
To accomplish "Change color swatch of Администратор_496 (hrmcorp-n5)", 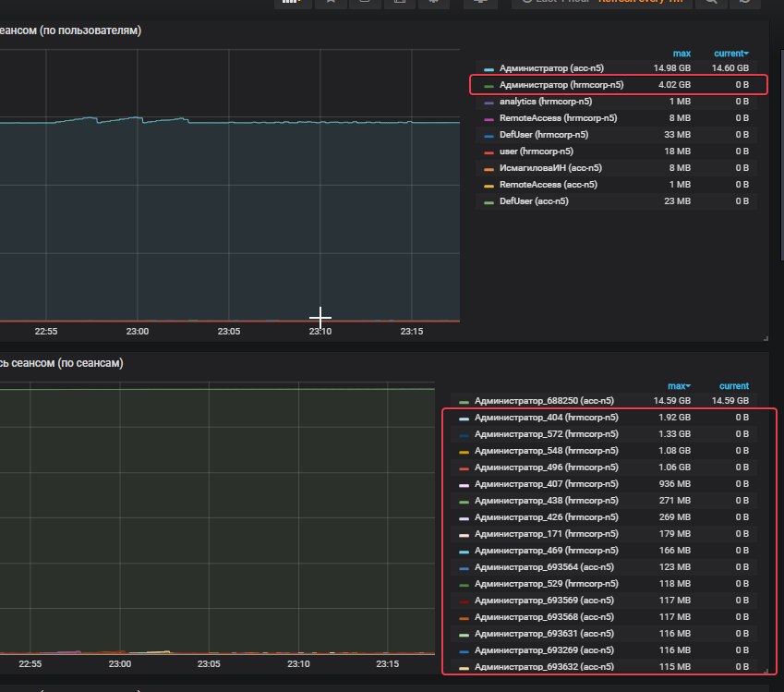I will [464, 468].
